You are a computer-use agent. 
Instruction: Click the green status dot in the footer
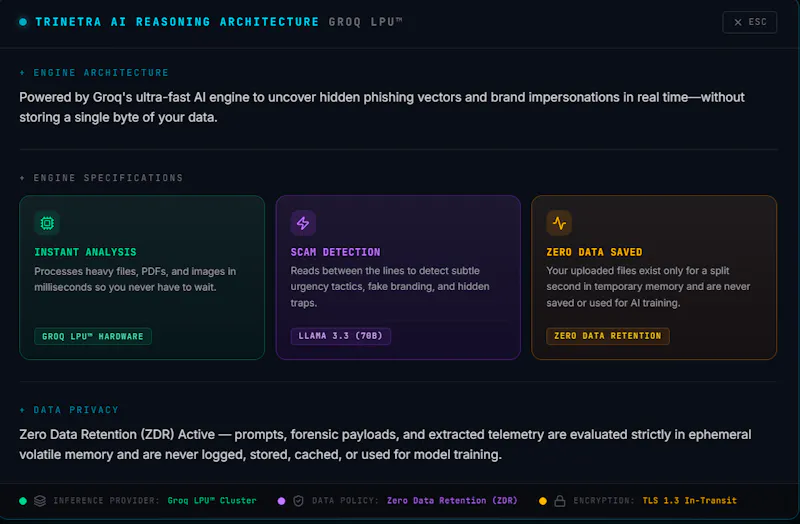23,501
